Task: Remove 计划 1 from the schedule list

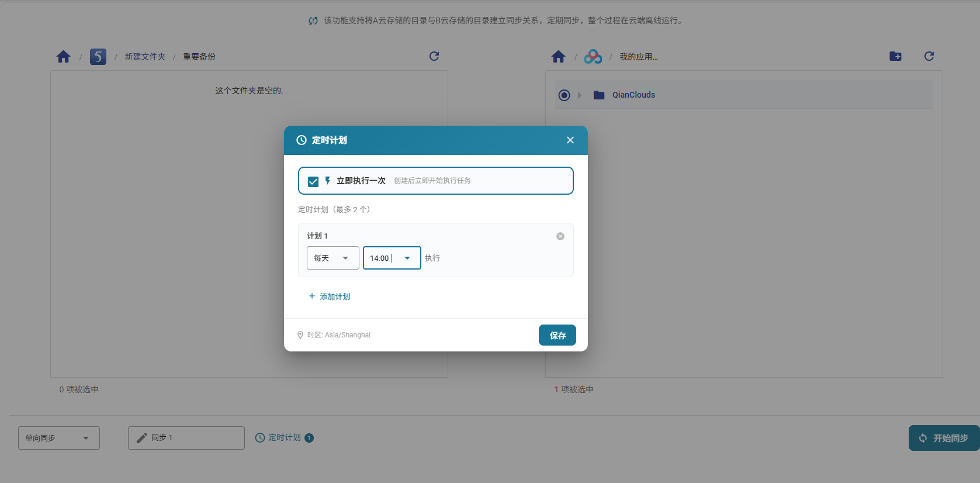Action: tap(560, 236)
